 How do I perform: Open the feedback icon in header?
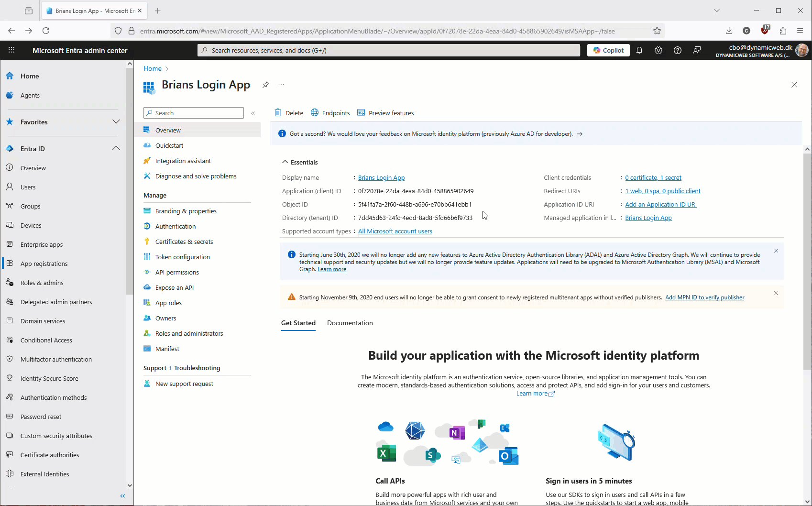(x=697, y=50)
